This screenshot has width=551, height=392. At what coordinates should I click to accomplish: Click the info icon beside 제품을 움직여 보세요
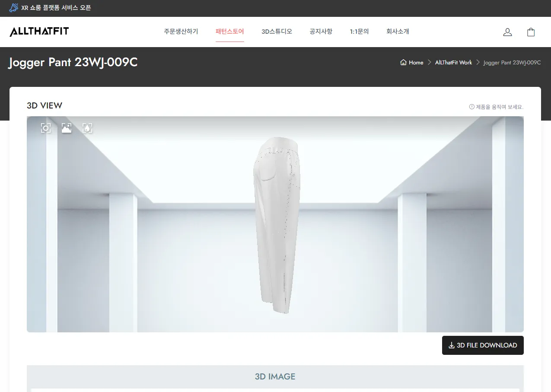point(471,107)
